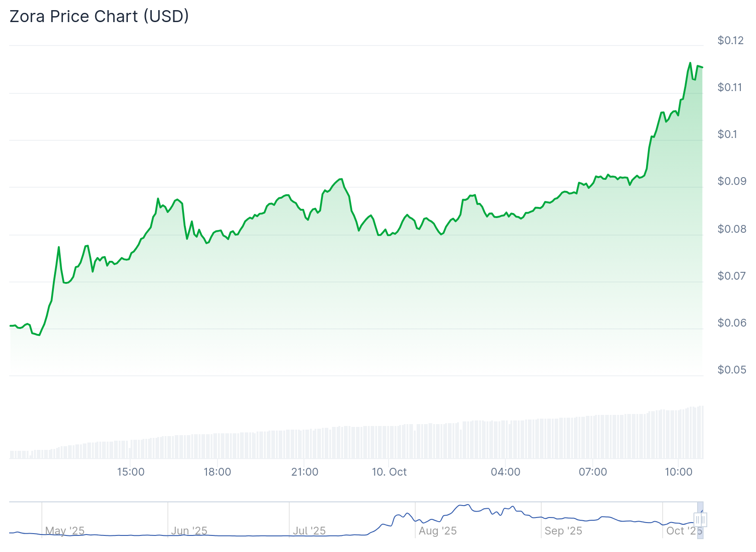Click the 15:00 time axis label
The height and width of the screenshot is (552, 756).
[131, 472]
